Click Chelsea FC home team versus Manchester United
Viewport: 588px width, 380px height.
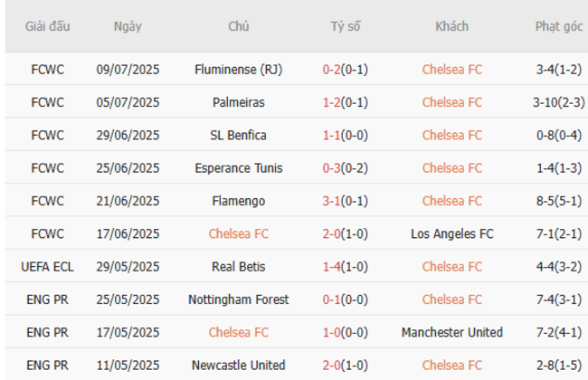pos(239,332)
